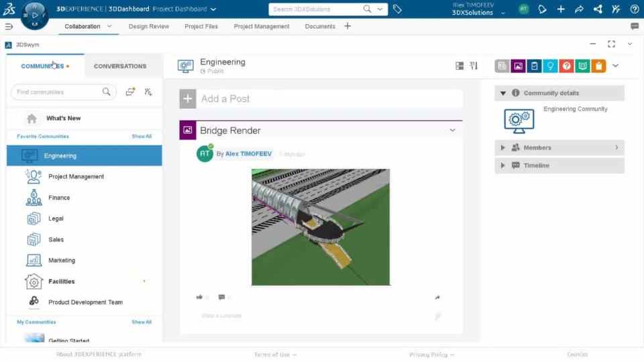Select the Facilities community
644x362 pixels.
tap(85, 281)
